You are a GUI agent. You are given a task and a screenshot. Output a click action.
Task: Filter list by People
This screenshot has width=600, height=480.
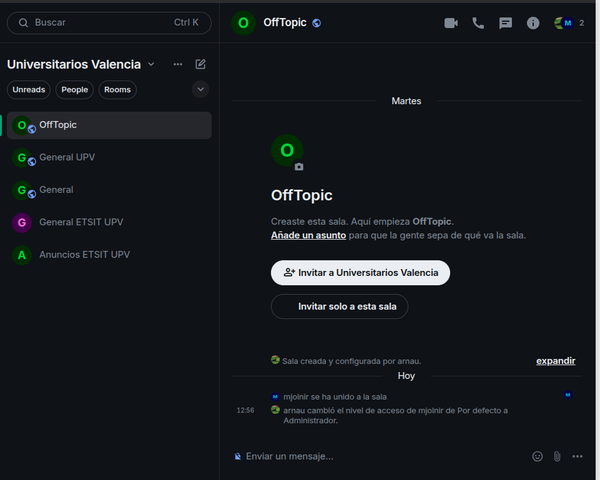pyautogui.click(x=75, y=90)
